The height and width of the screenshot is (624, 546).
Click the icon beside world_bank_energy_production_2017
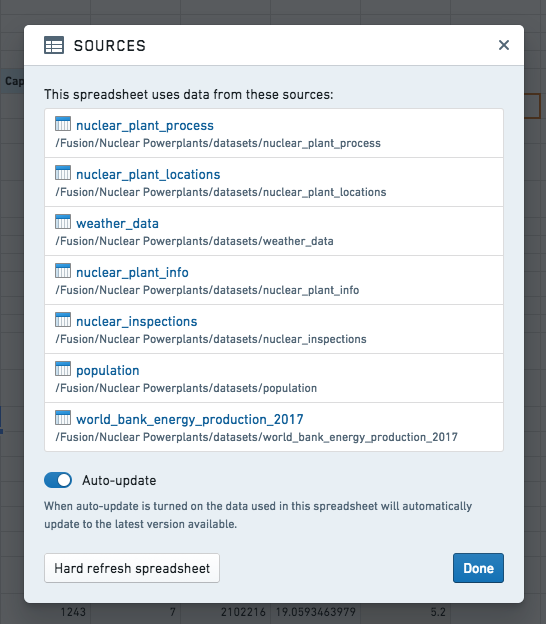[x=63, y=417]
